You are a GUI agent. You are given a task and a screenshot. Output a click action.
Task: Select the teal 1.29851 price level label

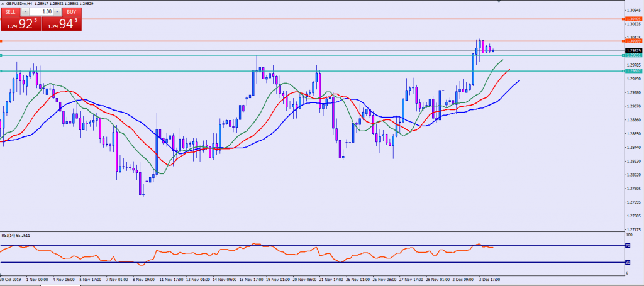tap(634, 55)
